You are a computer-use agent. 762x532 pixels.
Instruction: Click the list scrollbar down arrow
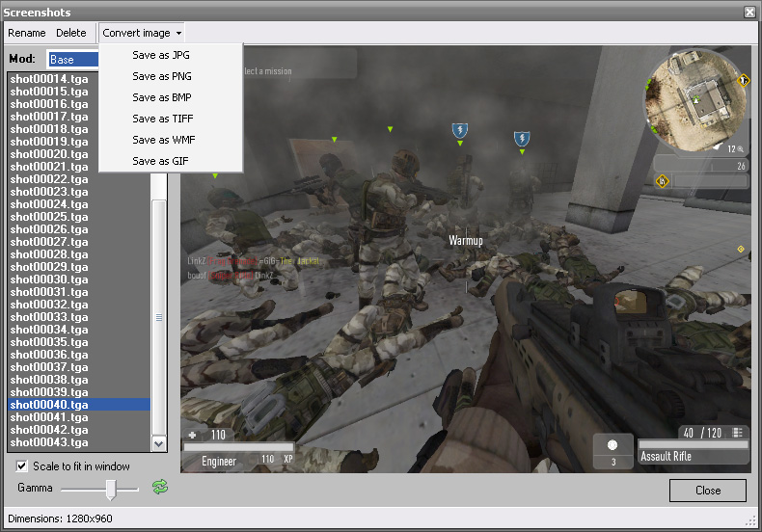tap(159, 443)
